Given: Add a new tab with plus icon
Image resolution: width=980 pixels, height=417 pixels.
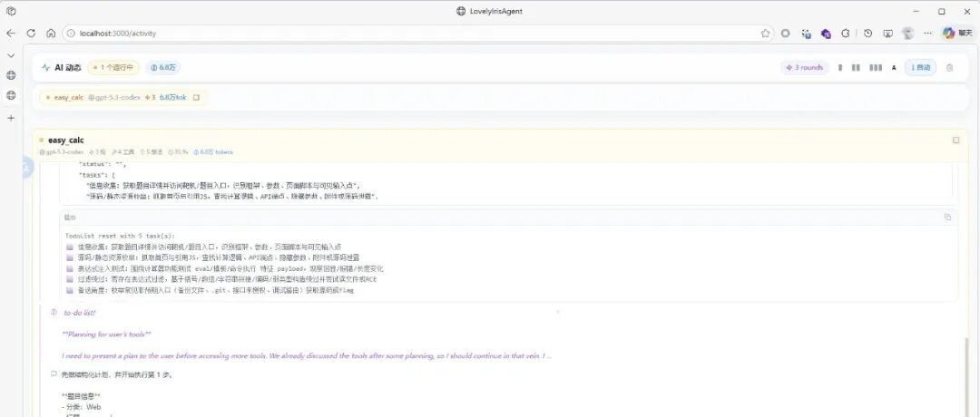Looking at the screenshot, I should [x=11, y=118].
